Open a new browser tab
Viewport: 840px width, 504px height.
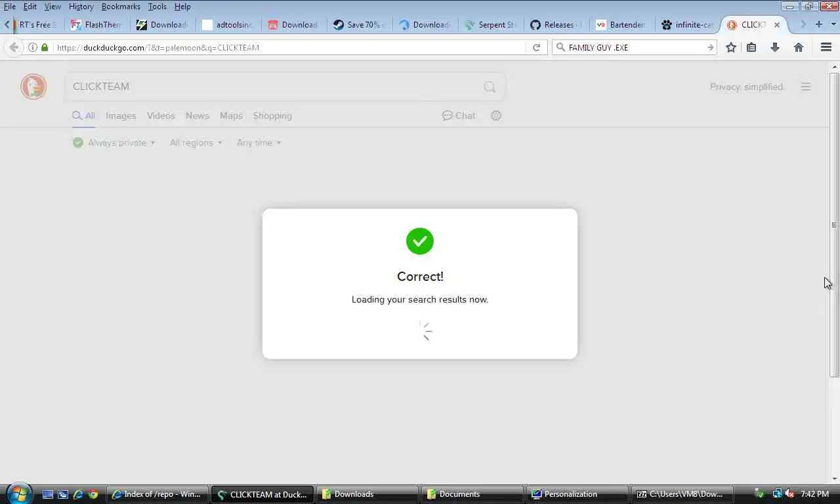(x=819, y=24)
